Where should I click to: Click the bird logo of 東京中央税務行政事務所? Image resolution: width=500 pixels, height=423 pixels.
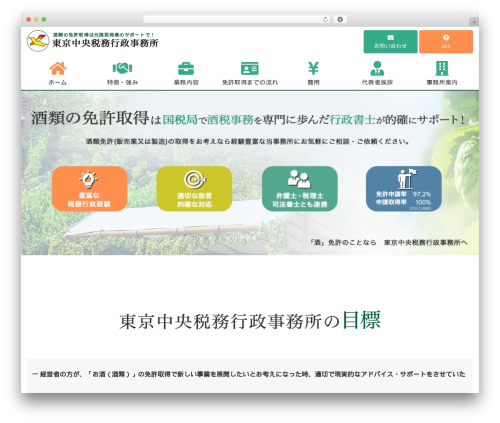click(x=38, y=41)
